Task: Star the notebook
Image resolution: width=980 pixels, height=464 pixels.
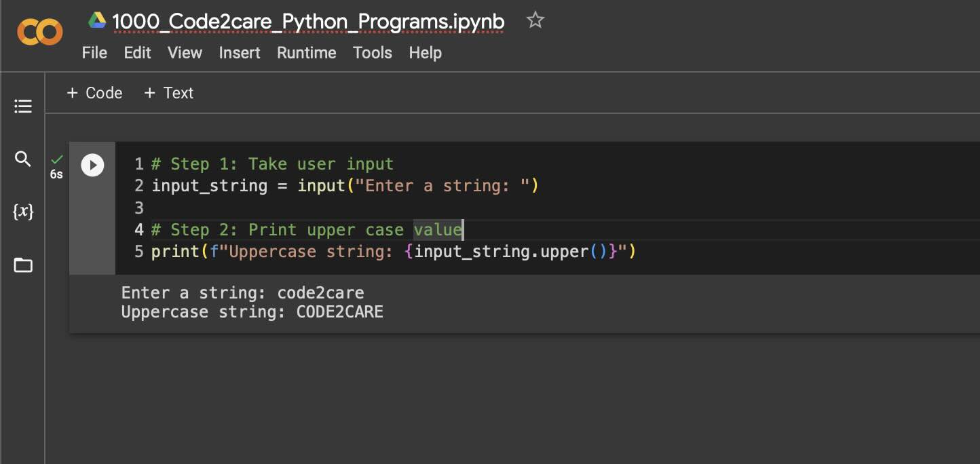Action: pyautogui.click(x=535, y=20)
